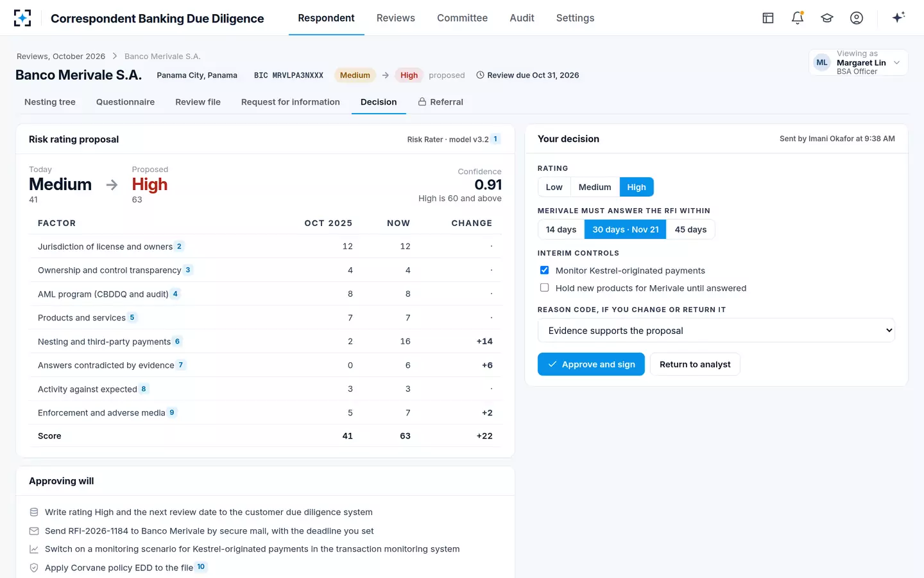Click citation badge 3 on Ownership row
Screen dimensions: 924x578
point(188,270)
